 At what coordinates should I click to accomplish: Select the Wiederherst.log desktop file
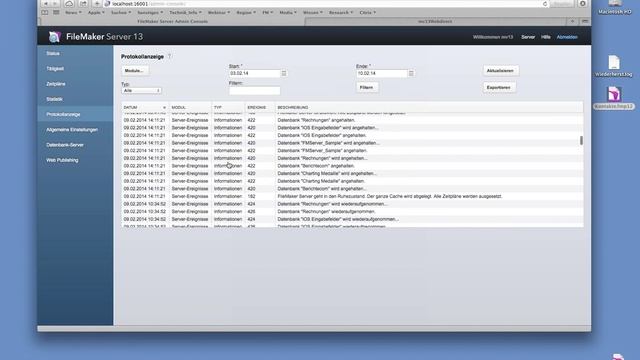point(613,66)
